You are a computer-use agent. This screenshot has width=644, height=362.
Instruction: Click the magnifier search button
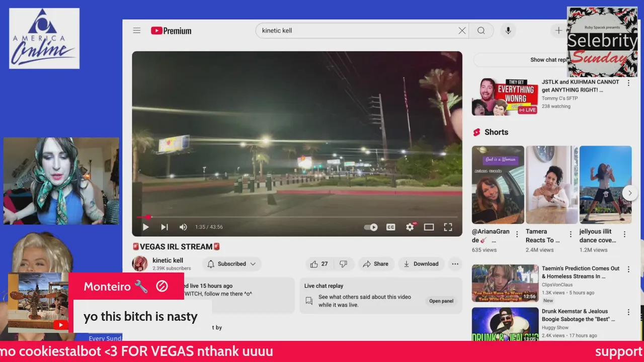(x=481, y=31)
